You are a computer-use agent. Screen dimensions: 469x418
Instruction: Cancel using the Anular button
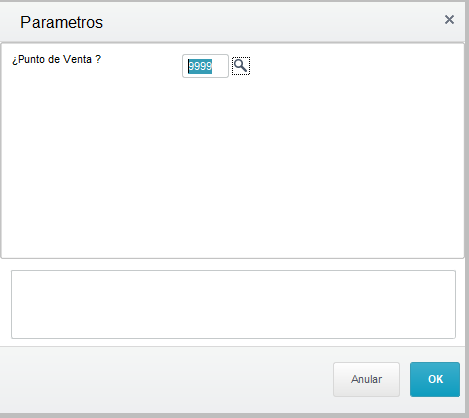(366, 379)
